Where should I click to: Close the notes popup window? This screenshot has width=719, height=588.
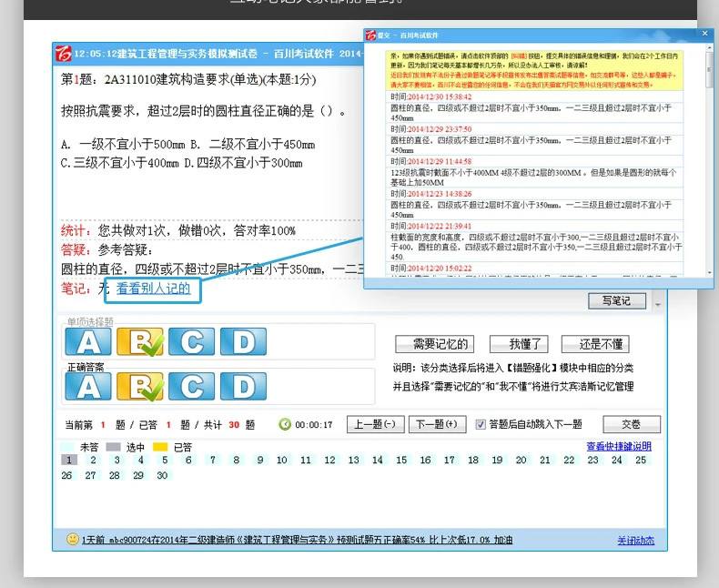coord(704,34)
